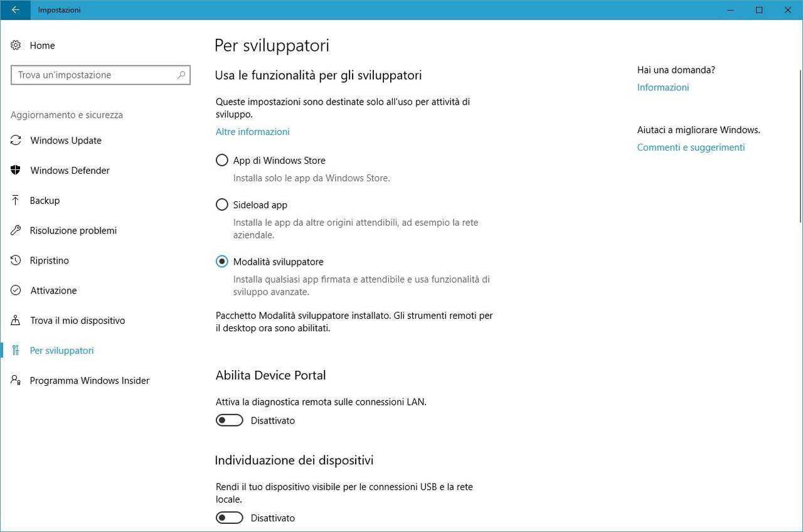Click the Trova un'impostazione search field
803x532 pixels.
coord(94,75)
